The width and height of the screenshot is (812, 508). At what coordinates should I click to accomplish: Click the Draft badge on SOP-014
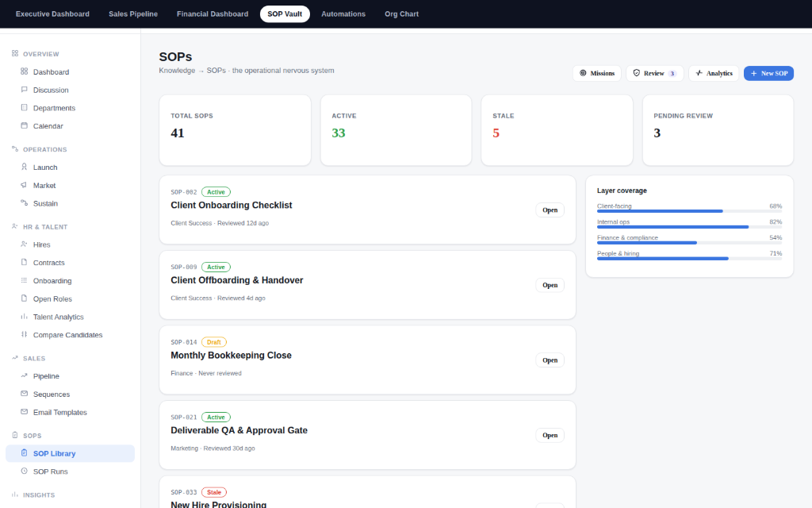click(x=214, y=342)
